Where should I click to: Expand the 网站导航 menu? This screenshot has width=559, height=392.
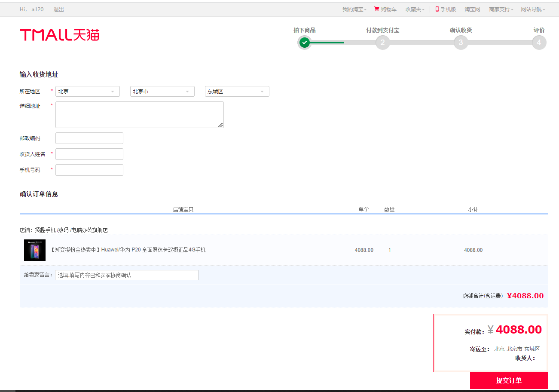[533, 9]
